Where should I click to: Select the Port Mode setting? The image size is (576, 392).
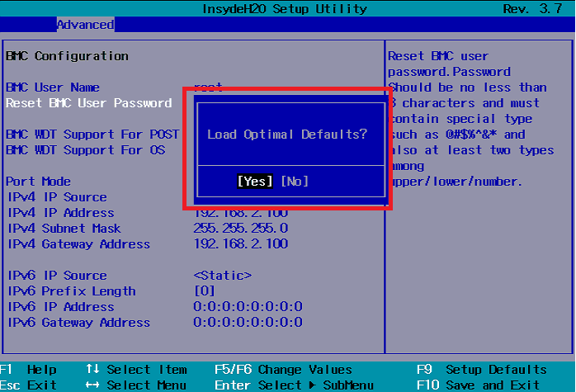pos(38,182)
